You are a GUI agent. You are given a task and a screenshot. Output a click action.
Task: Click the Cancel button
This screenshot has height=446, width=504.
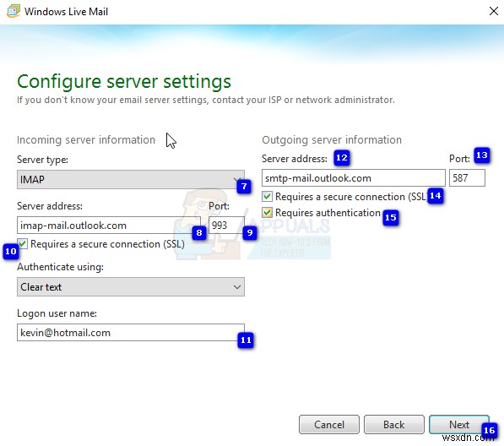click(329, 424)
